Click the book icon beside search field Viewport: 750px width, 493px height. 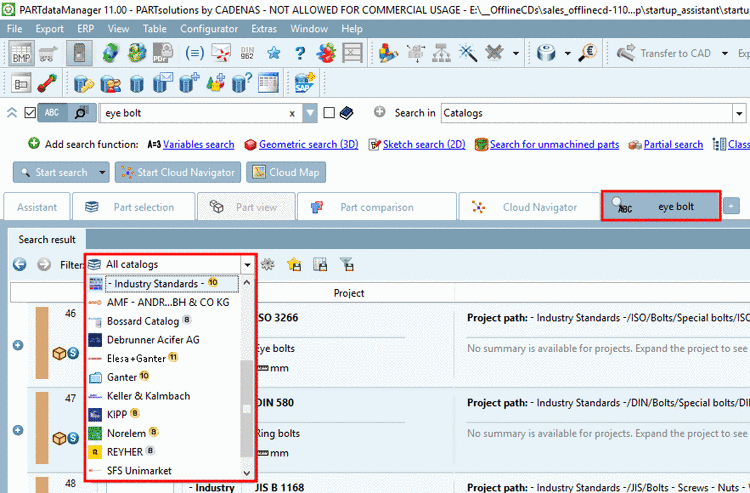click(346, 113)
